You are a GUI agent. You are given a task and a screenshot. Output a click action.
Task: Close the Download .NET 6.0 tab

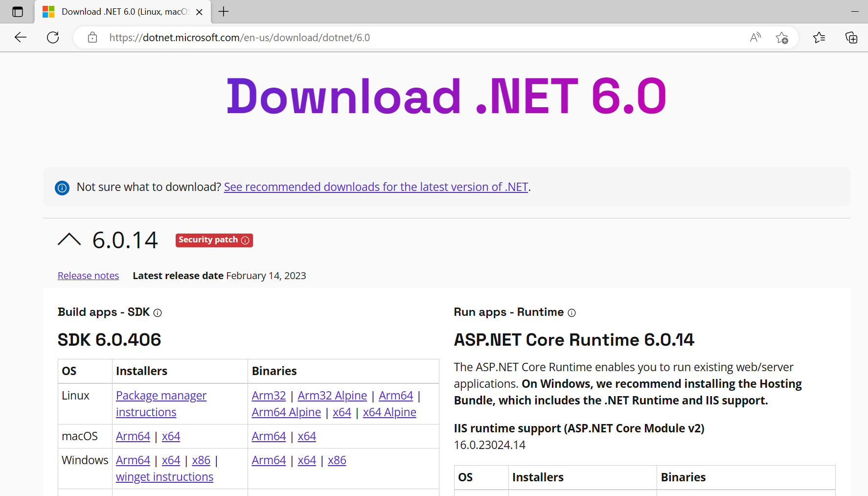199,12
